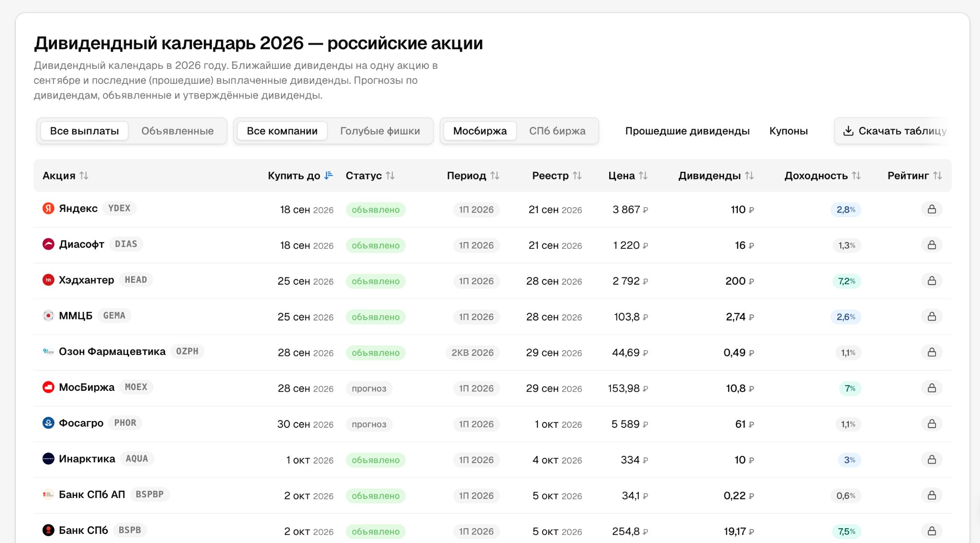Viewport: 980px width, 543px height.
Task: Open the Купоны section
Action: click(789, 131)
